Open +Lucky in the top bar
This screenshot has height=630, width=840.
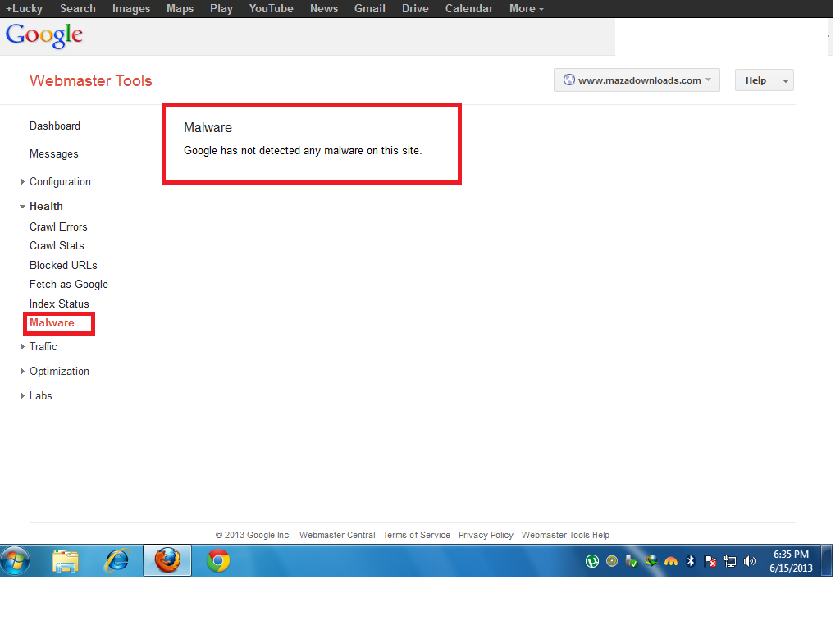pos(24,8)
